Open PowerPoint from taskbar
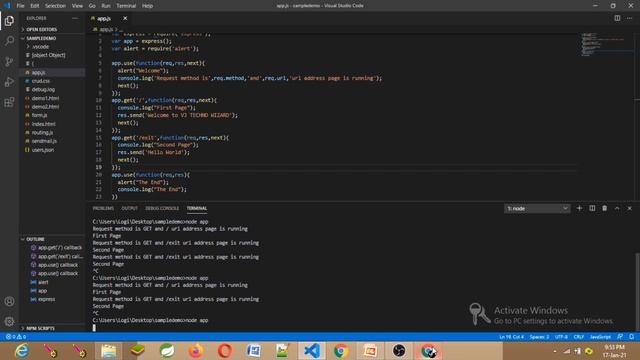The width and height of the screenshot is (640, 360). pyautogui.click(x=370, y=351)
